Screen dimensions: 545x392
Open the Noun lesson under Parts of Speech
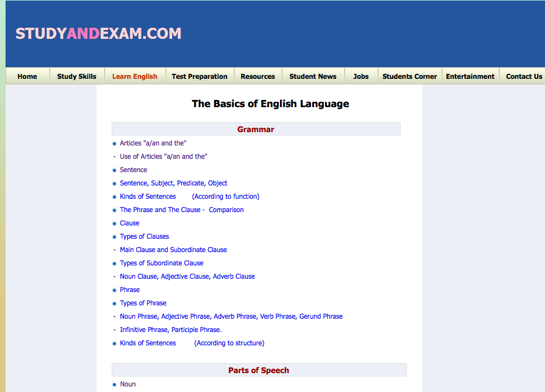pyautogui.click(x=128, y=384)
